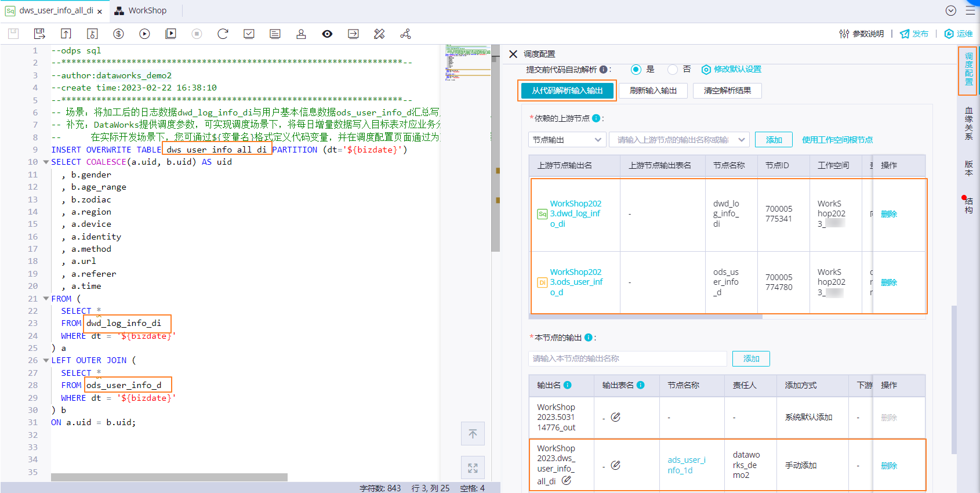Delete the ods_user_info_d upstream row

[x=889, y=282]
